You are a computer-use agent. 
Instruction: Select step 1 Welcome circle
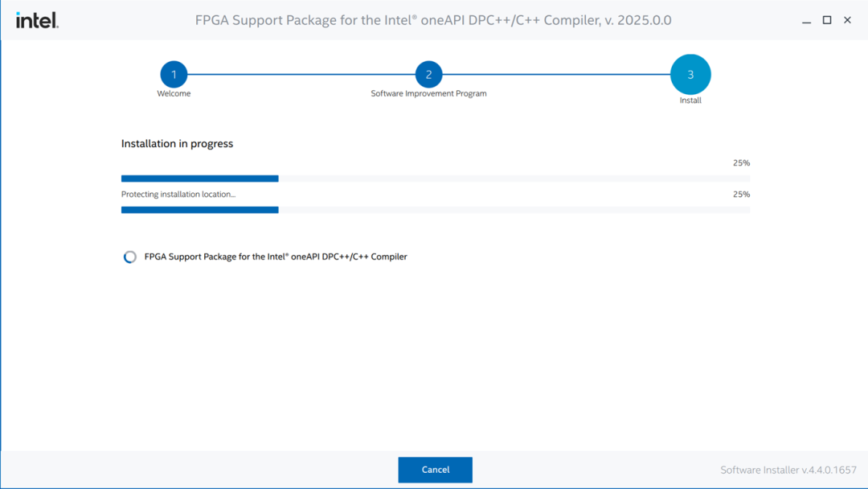[174, 74]
